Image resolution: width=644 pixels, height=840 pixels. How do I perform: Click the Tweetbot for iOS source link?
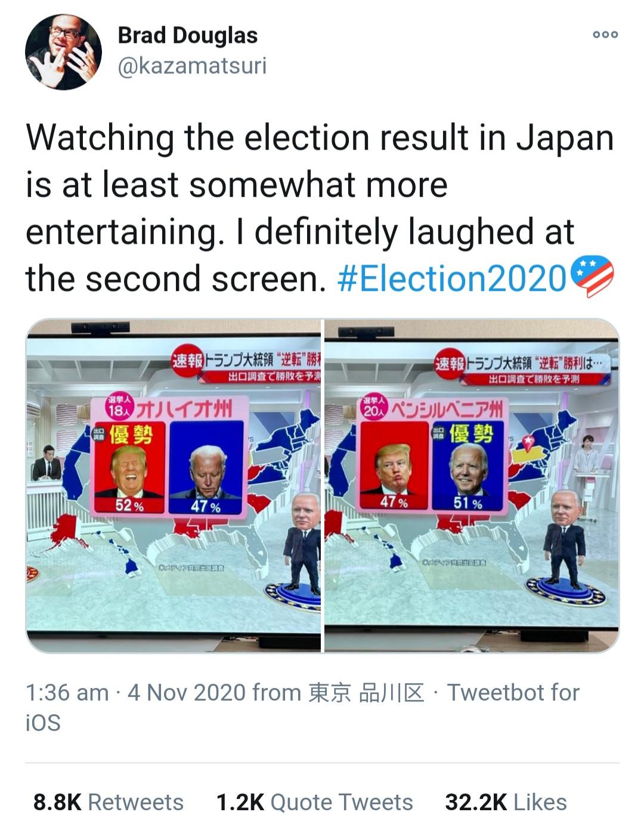(513, 693)
